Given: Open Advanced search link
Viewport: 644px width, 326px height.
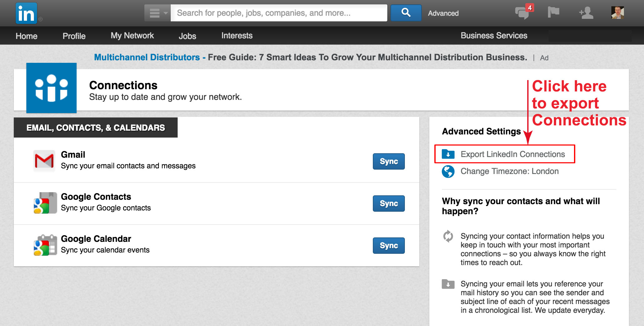Looking at the screenshot, I should (443, 13).
